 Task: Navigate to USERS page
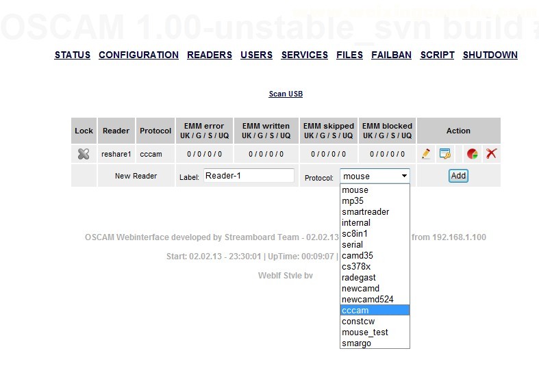pyautogui.click(x=256, y=55)
